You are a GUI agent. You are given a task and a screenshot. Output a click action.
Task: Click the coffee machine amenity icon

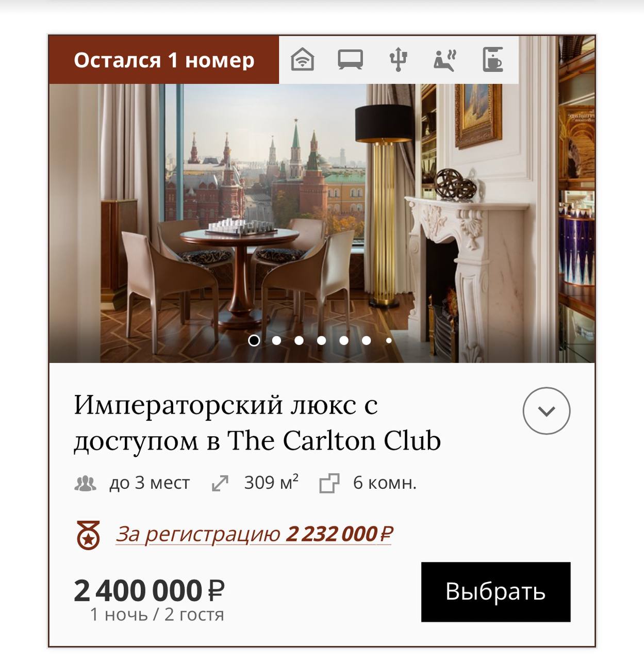(x=493, y=59)
